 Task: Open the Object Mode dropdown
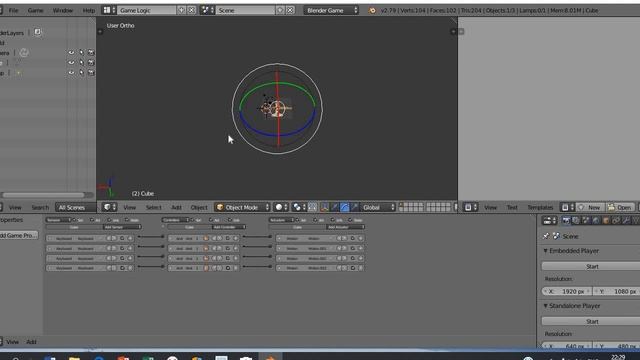242,207
